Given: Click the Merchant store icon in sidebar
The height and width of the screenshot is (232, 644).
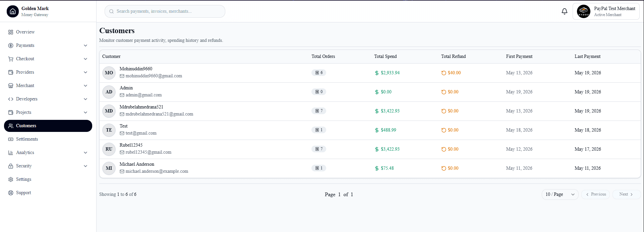Looking at the screenshot, I should (11, 86).
